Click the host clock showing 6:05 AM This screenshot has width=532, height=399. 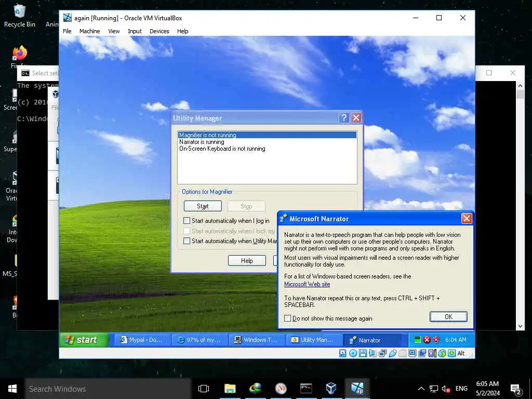[x=487, y=389]
